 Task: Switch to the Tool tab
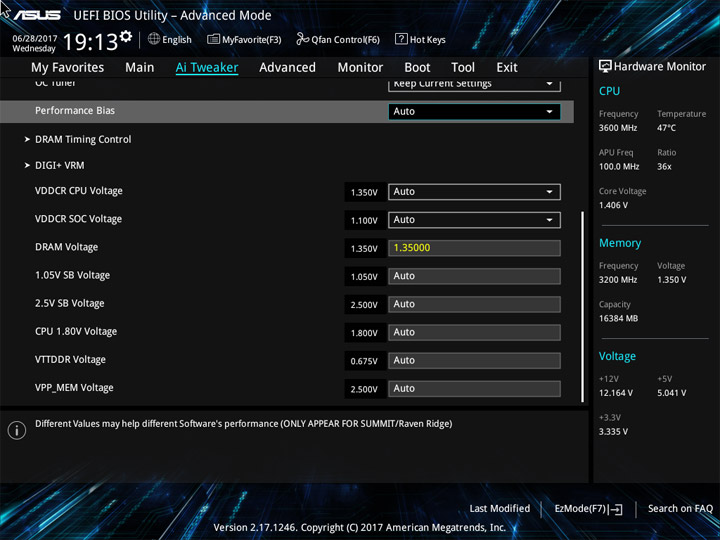coord(463,68)
